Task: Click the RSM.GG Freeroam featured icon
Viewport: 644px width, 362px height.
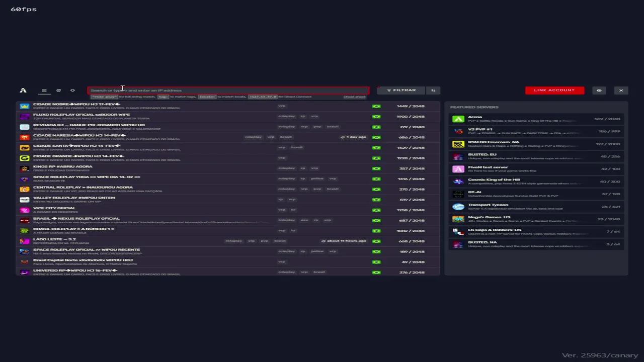Action: pyautogui.click(x=458, y=144)
